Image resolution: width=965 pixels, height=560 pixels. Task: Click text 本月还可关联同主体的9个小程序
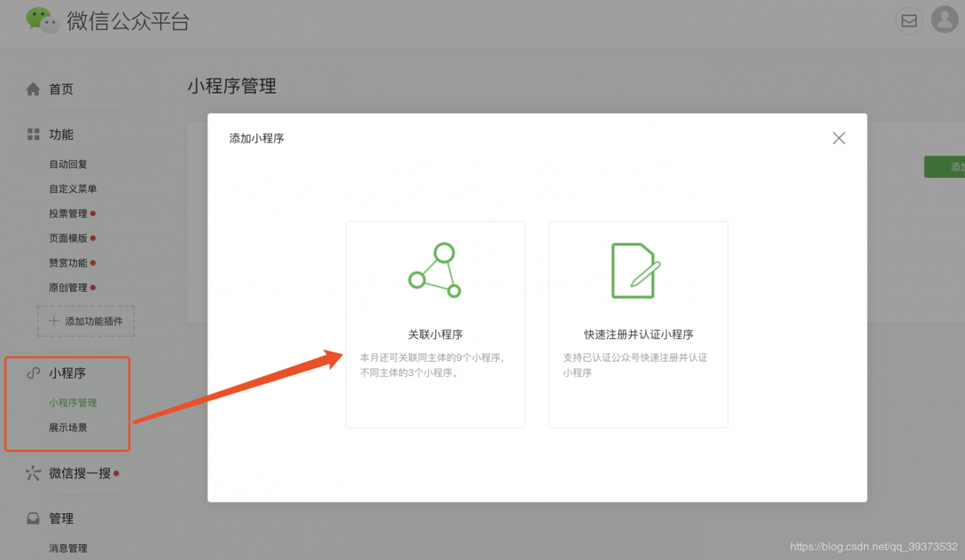point(432,357)
